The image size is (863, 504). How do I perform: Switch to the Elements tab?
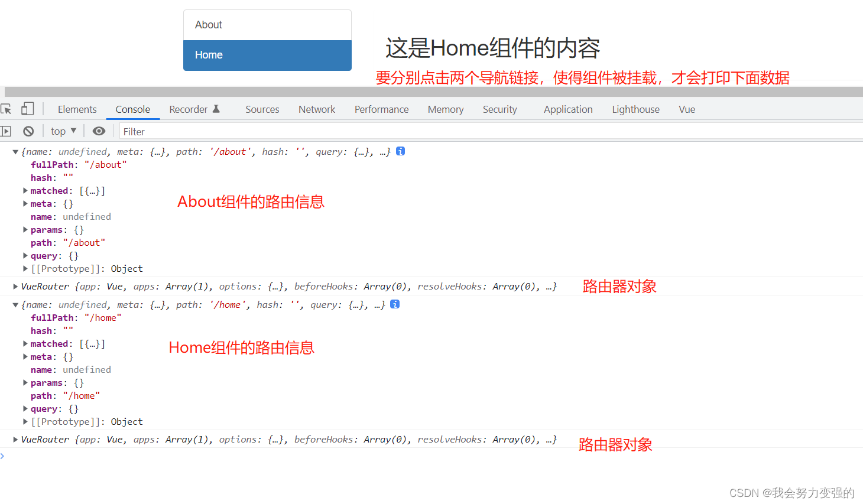(77, 109)
